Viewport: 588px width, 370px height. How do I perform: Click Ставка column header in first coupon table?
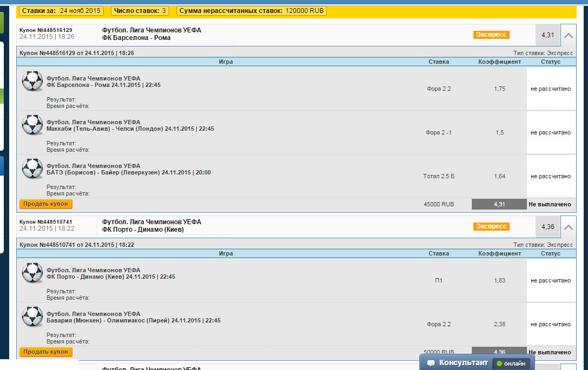coord(439,62)
